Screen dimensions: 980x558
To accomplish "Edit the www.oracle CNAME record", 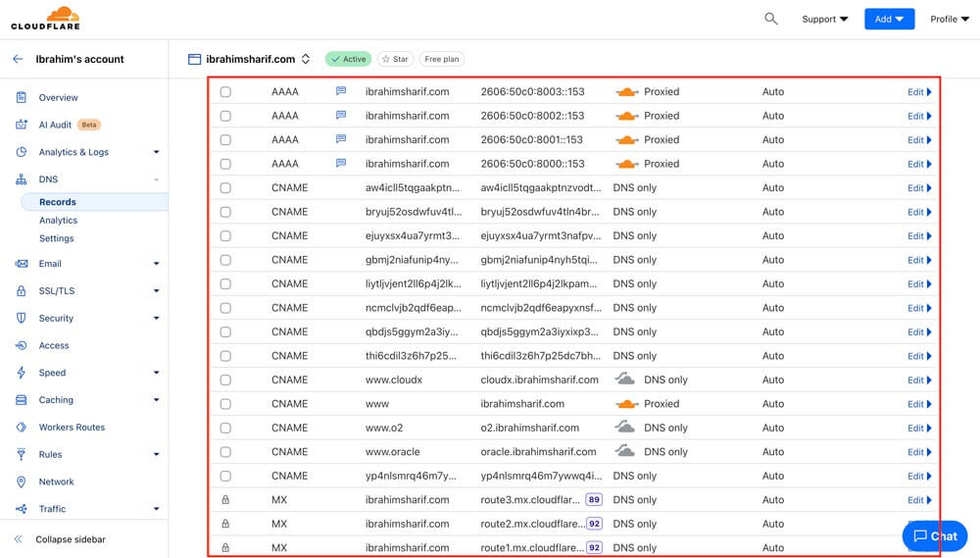I will [x=919, y=452].
